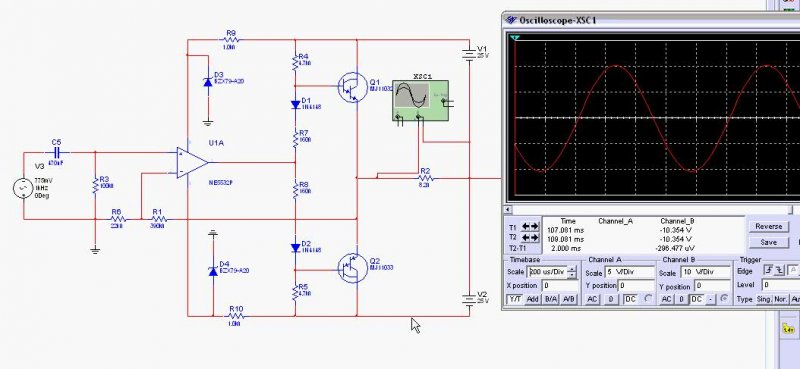Screen dimensions: 800x369
Task: Click the Reverse button
Action: pos(768,226)
